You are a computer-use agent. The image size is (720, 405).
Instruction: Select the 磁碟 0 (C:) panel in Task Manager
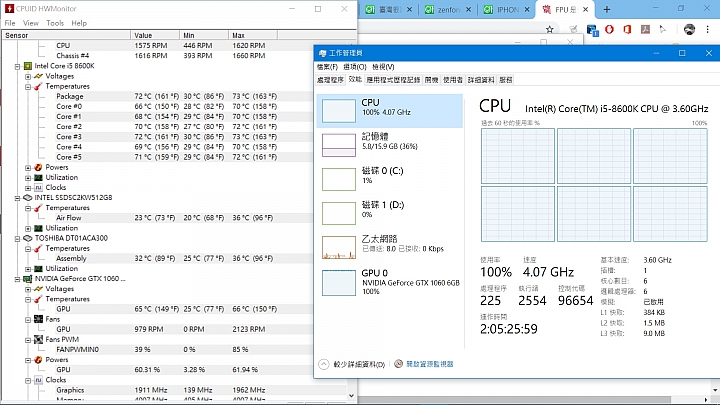(x=390, y=179)
